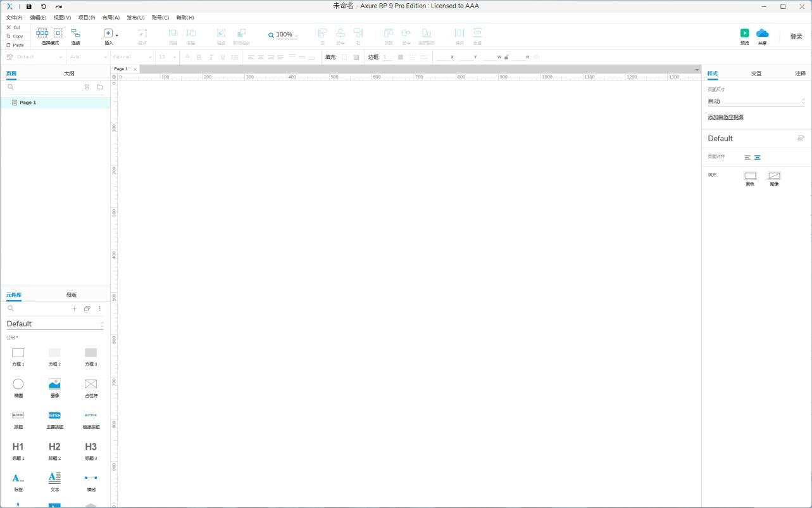Switch to the 交互 Interactions tab

point(756,73)
